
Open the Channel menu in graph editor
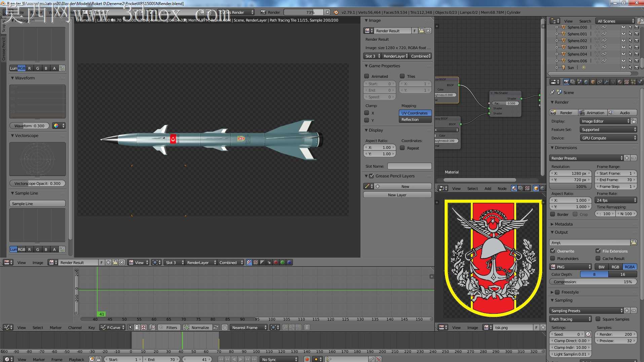tap(75, 328)
